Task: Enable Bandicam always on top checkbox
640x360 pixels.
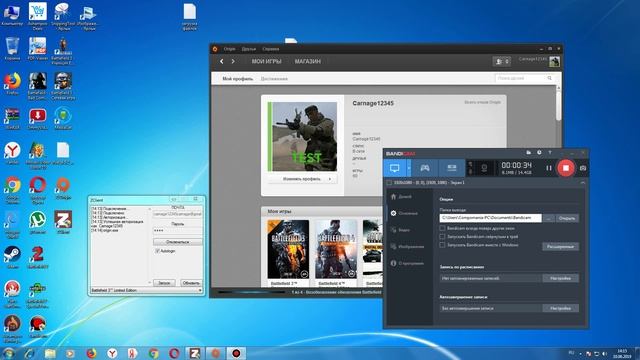Action: click(x=442, y=228)
